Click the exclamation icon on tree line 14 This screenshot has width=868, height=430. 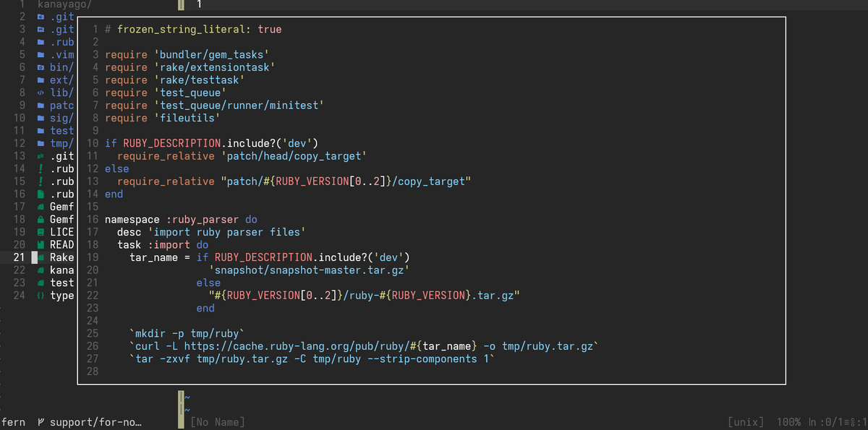click(x=41, y=168)
